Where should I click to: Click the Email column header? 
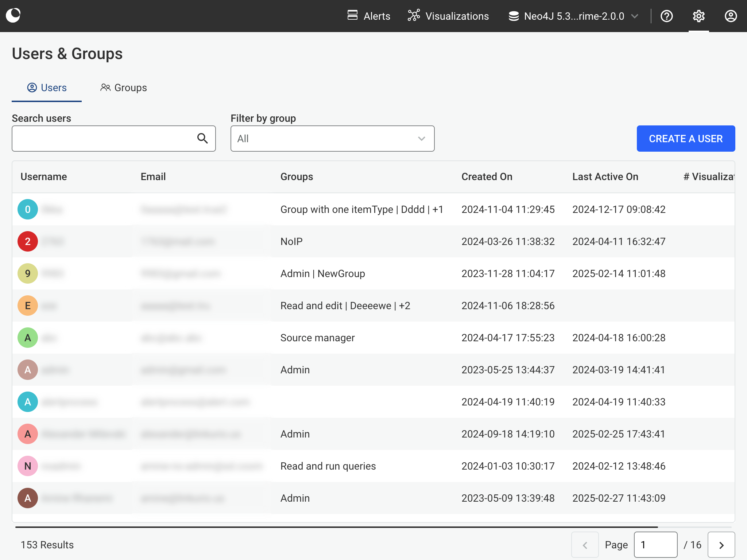tap(153, 176)
